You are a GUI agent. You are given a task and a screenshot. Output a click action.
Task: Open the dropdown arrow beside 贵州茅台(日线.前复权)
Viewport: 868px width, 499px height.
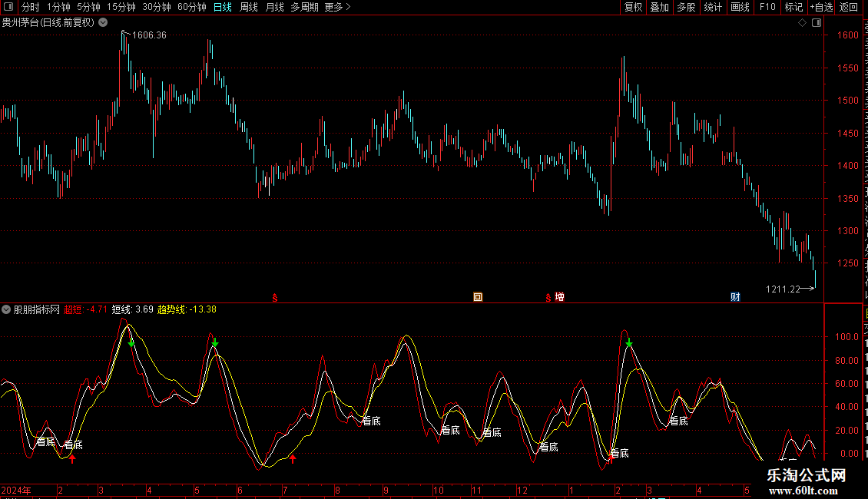[103, 23]
